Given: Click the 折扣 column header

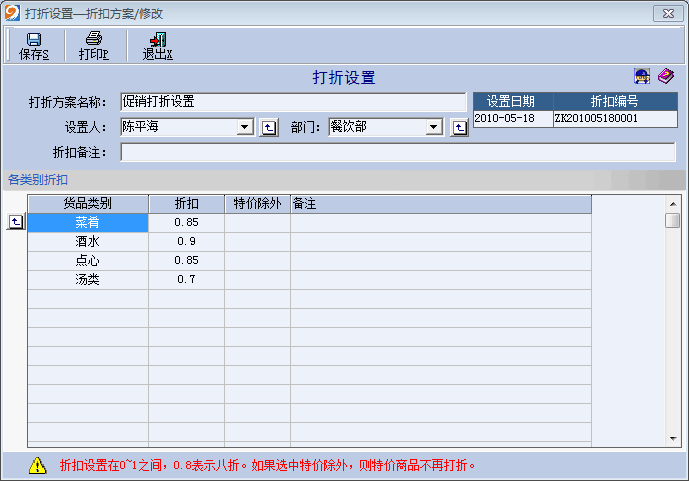Looking at the screenshot, I should (186, 203).
